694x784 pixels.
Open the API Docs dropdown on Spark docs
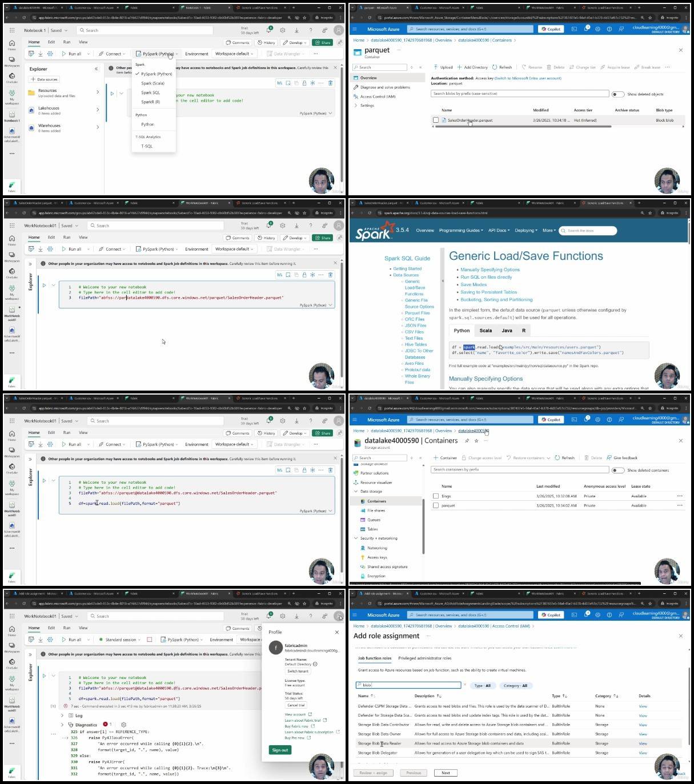click(x=499, y=230)
